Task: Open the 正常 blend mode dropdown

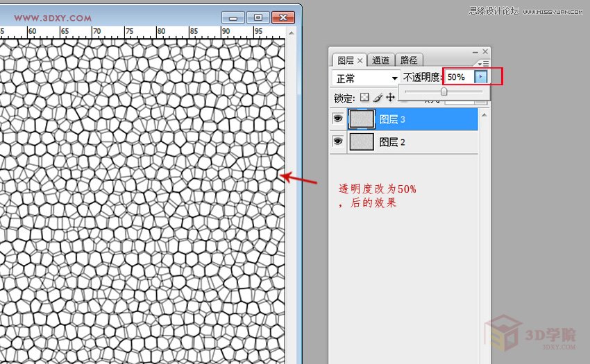Action: tap(366, 78)
